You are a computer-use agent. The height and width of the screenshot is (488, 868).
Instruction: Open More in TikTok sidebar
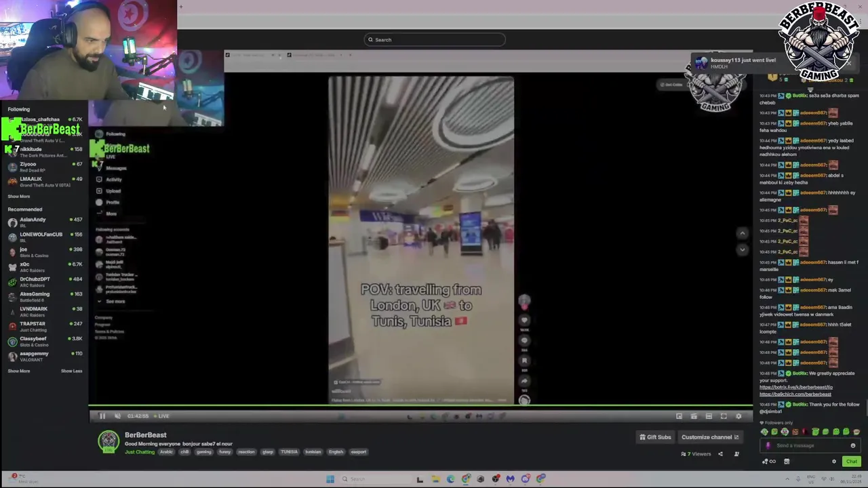point(106,213)
